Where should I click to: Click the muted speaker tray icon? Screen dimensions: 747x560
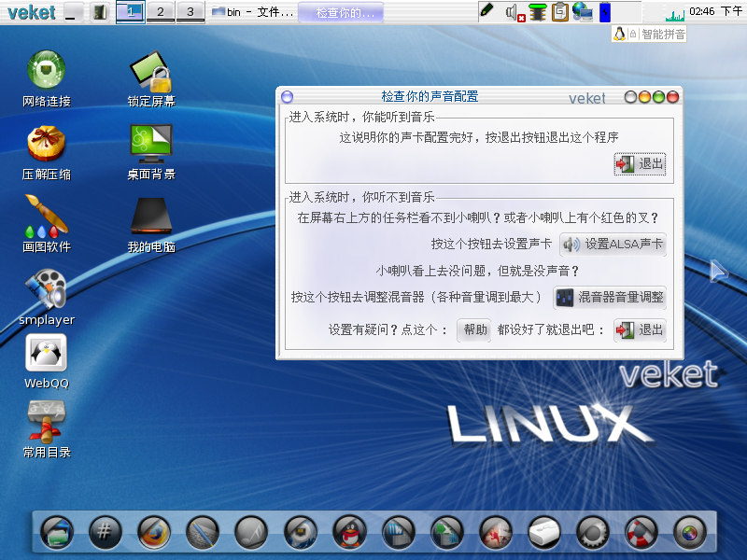click(515, 12)
